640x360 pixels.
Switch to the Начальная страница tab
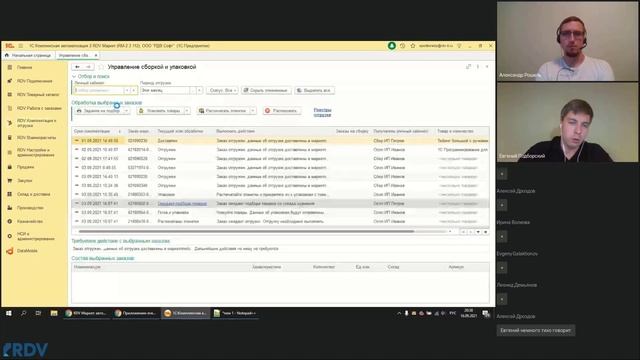point(29,55)
